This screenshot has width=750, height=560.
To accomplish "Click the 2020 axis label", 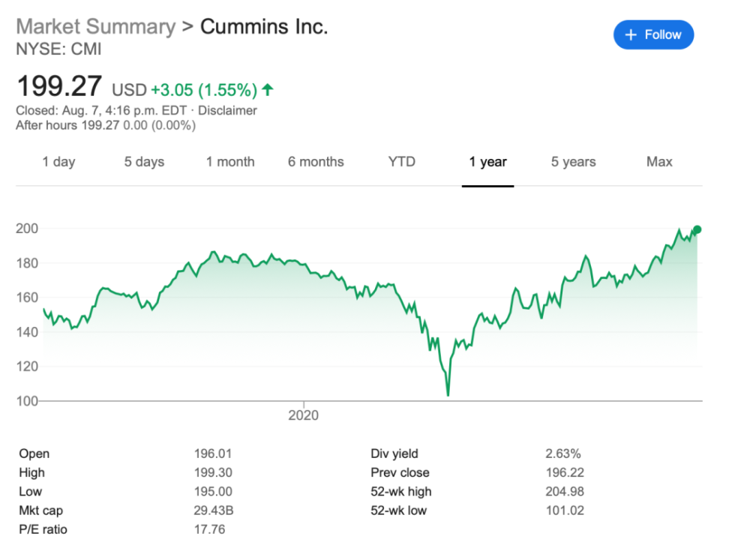I will [x=303, y=415].
